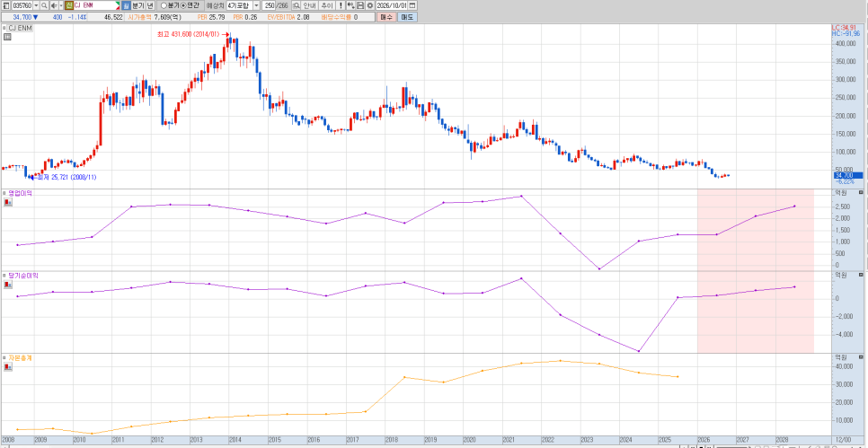
Task: Click the EV/EBITDA 2.08 value
Action: point(306,17)
